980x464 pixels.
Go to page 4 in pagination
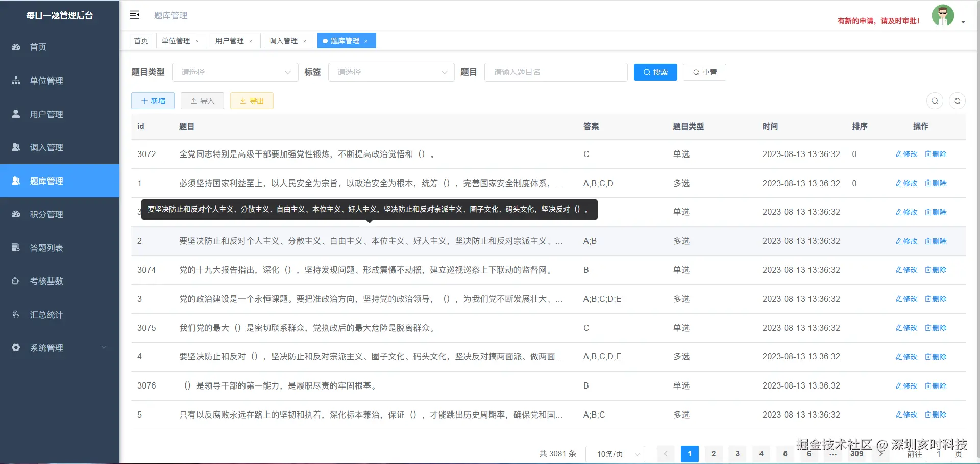pos(762,454)
